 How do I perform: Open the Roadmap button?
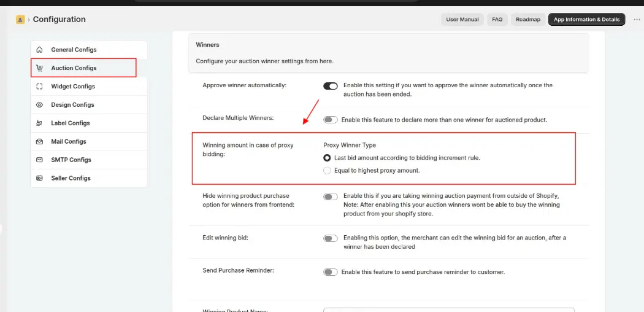528,19
